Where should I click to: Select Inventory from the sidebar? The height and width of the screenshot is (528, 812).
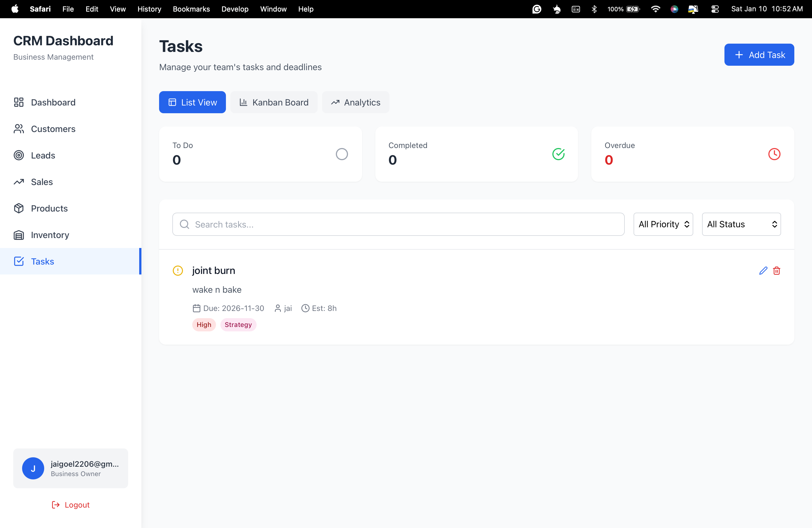[x=50, y=235]
